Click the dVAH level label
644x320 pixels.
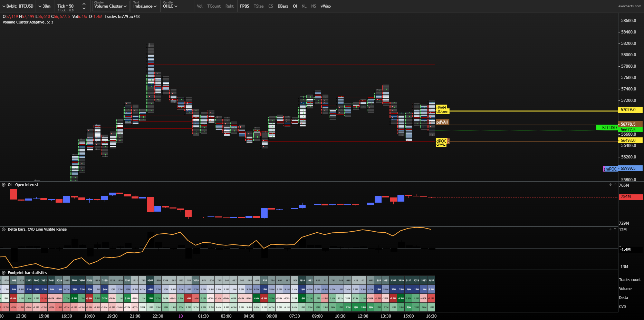point(441,108)
